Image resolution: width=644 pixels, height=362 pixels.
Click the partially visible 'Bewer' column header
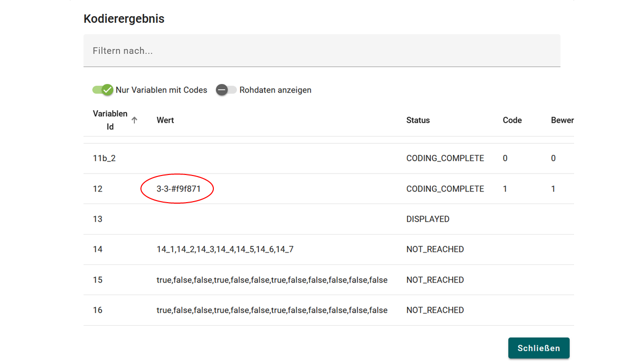pyautogui.click(x=562, y=120)
